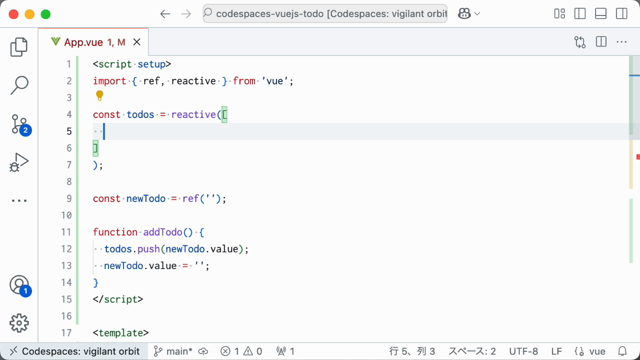This screenshot has width=640, height=360.
Task: Click the import statement on line 2
Action: [193, 81]
